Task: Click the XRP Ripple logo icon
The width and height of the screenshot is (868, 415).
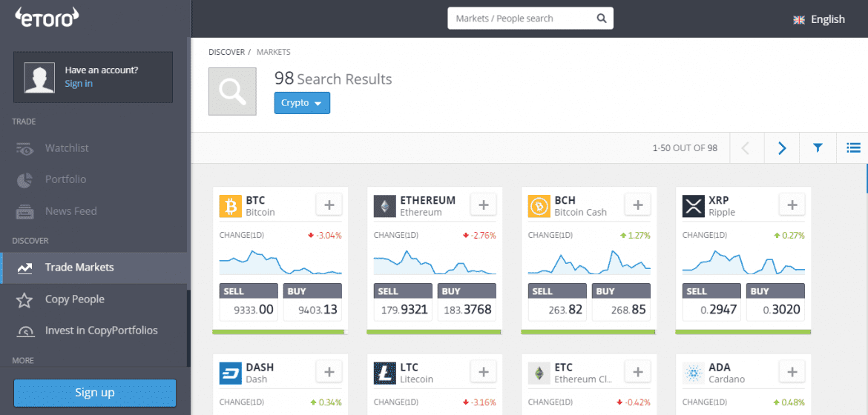Action: tap(694, 206)
